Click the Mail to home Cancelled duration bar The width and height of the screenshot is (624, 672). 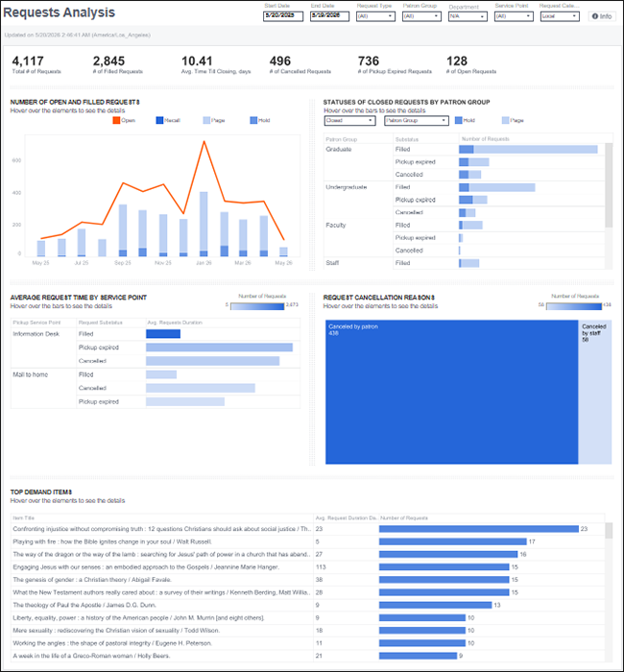[x=200, y=388]
